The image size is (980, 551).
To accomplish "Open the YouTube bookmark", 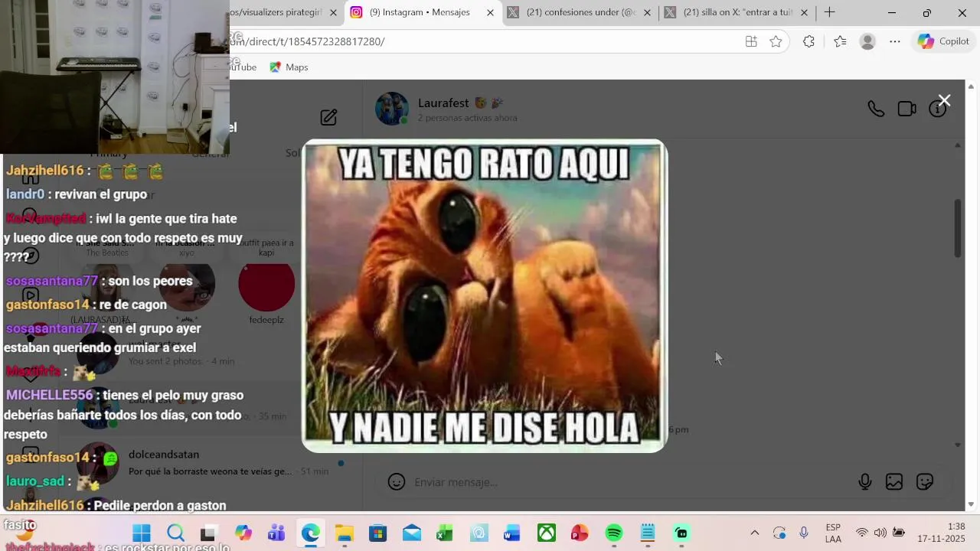I will (x=243, y=67).
